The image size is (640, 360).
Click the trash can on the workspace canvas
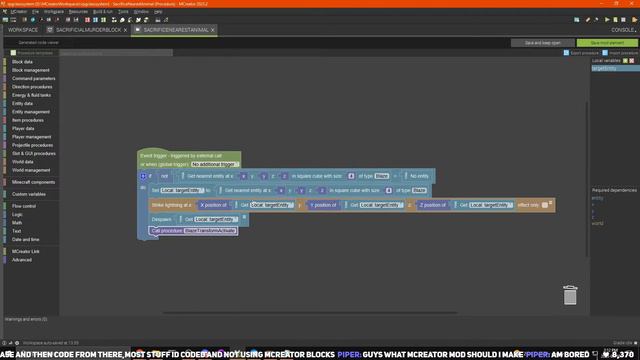pyautogui.click(x=570, y=295)
